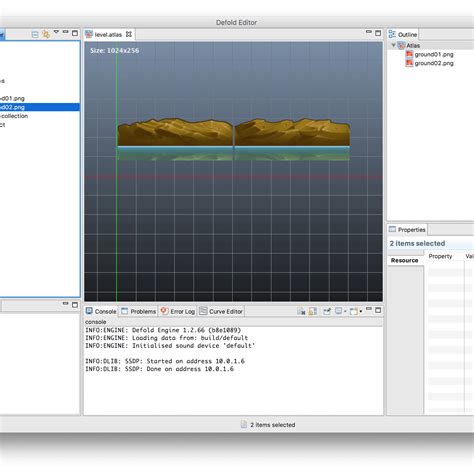Open the Properties tab

[x=407, y=230]
